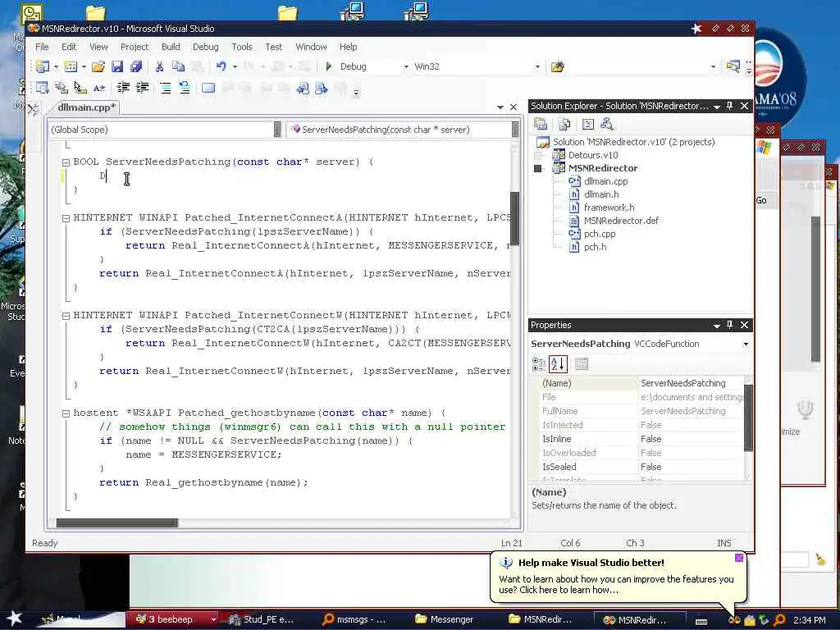Click the View Class Diagram icon in Solution Explorer

coord(607,125)
